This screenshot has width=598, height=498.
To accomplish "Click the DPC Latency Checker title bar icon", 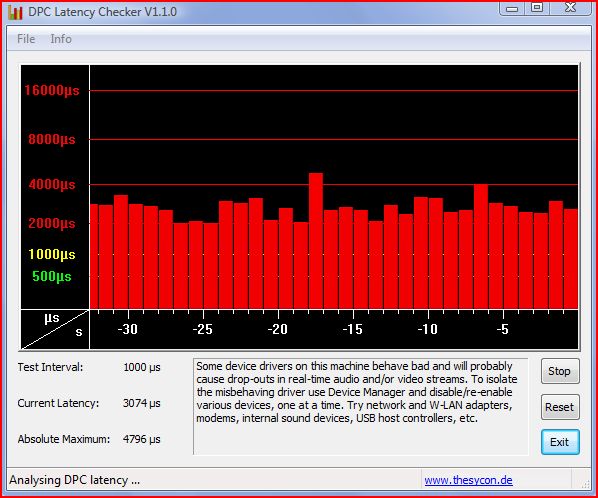I will click(15, 12).
